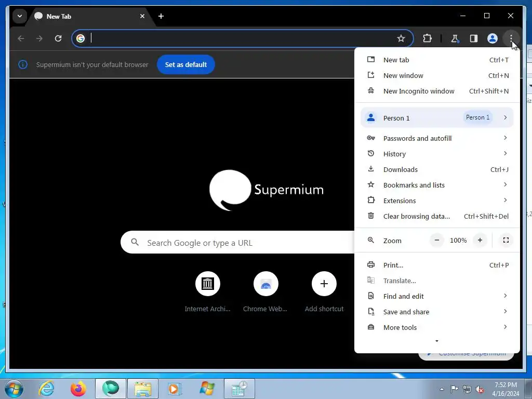
Task: Click the Add shortcut button
Action: coord(324,292)
